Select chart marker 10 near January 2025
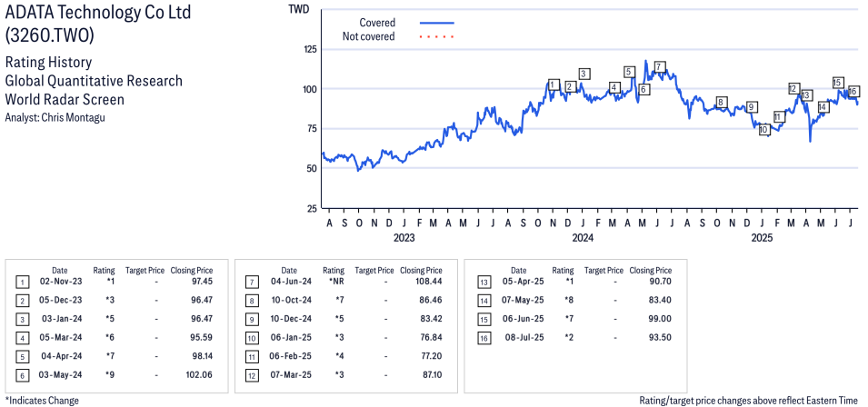The width and height of the screenshot is (868, 407). 763,130
